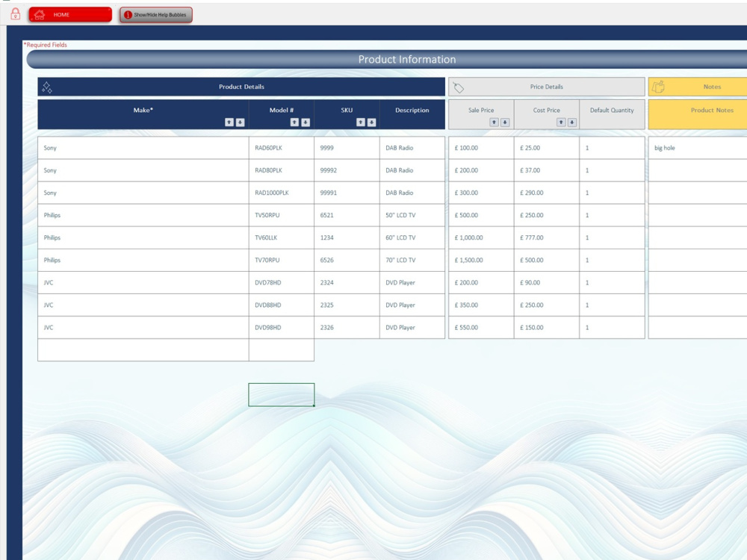Image resolution: width=747 pixels, height=560 pixels.
Task: Click the Default Quantity column header
Action: point(613,114)
